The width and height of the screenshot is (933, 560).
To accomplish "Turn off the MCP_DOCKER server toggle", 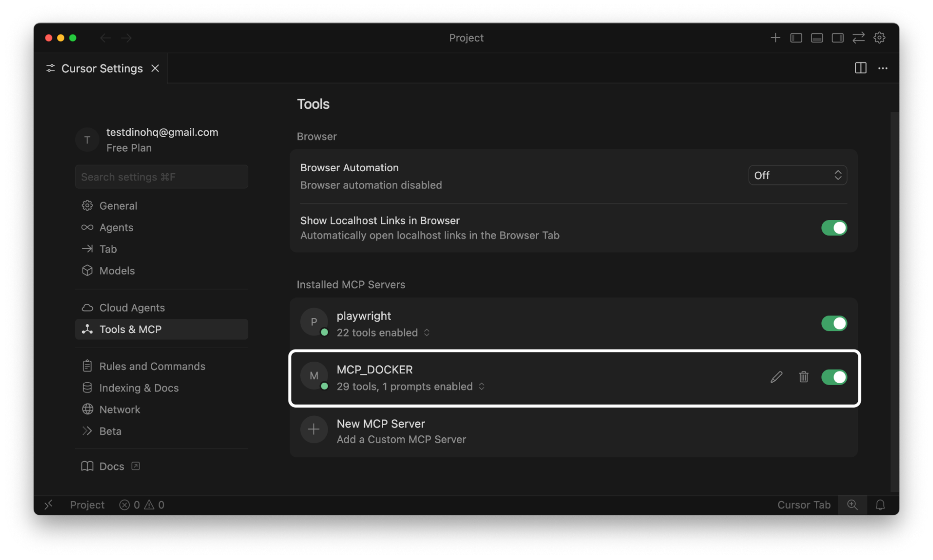I will (835, 377).
